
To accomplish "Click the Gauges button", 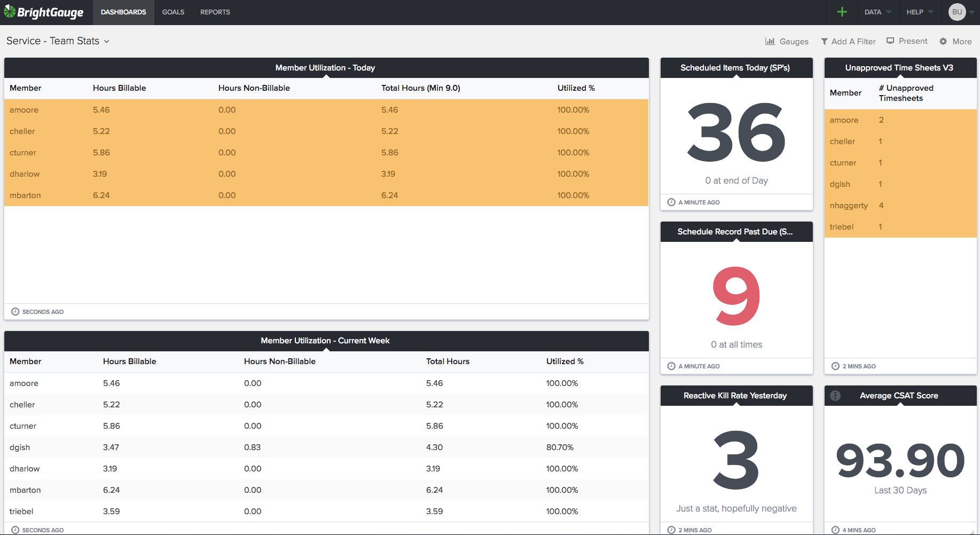I will pyautogui.click(x=787, y=41).
